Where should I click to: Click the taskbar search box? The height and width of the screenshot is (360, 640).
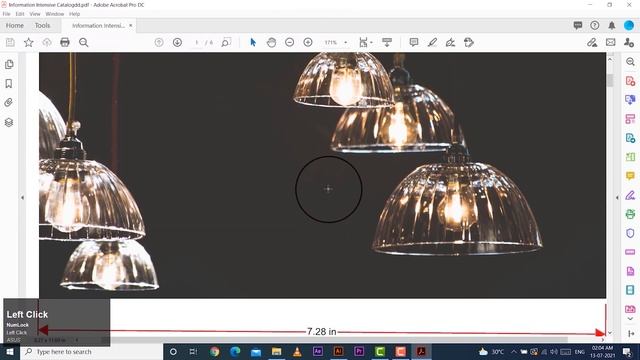tap(91, 351)
